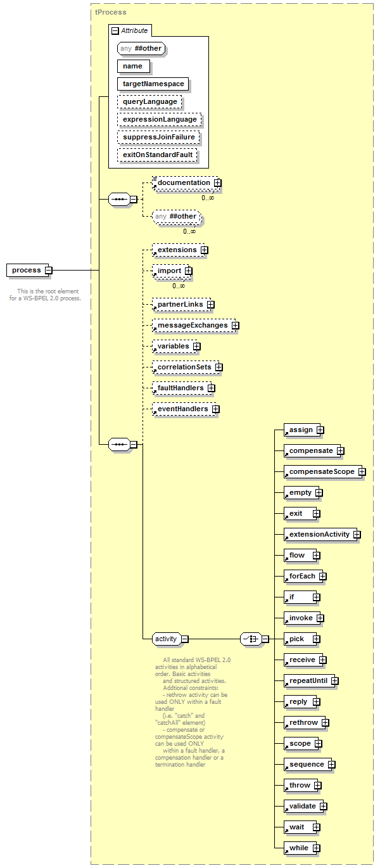Expand the validate element
The height and width of the screenshot is (868, 380).
tap(323, 807)
